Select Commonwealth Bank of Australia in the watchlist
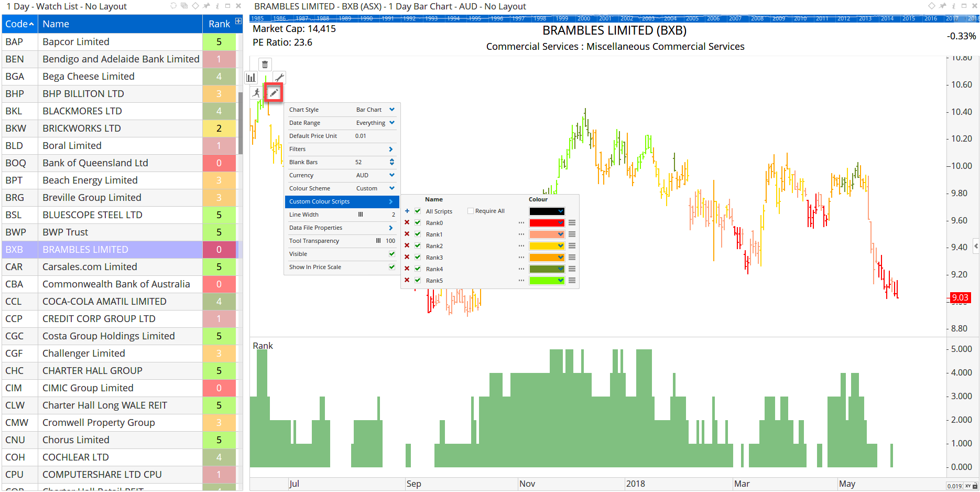 point(116,284)
